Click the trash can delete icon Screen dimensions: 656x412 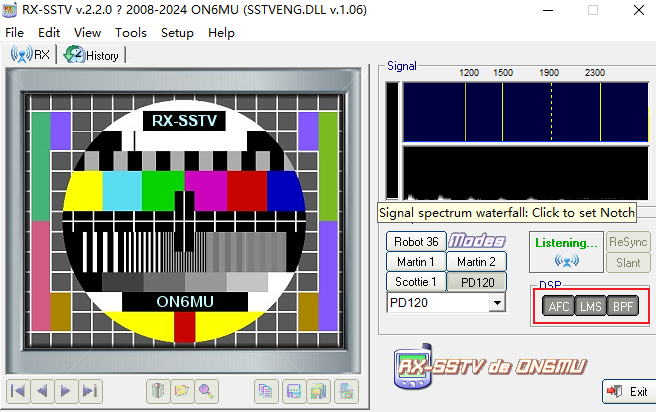tap(158, 391)
